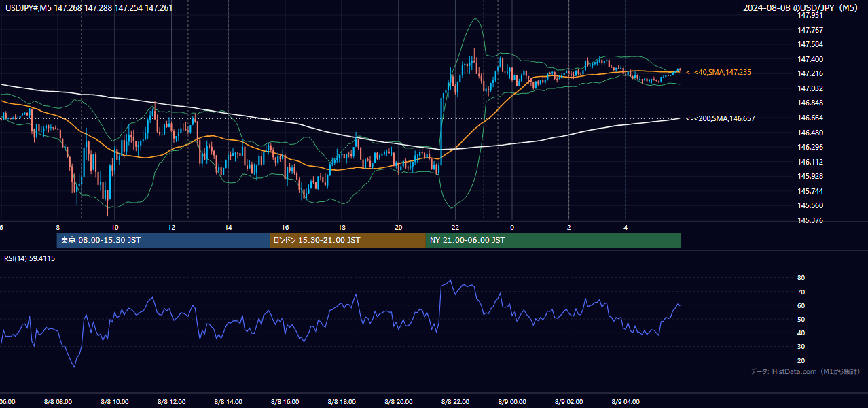The image size is (868, 408).
Task: Click price axis value 146.664
Action: tap(810, 118)
